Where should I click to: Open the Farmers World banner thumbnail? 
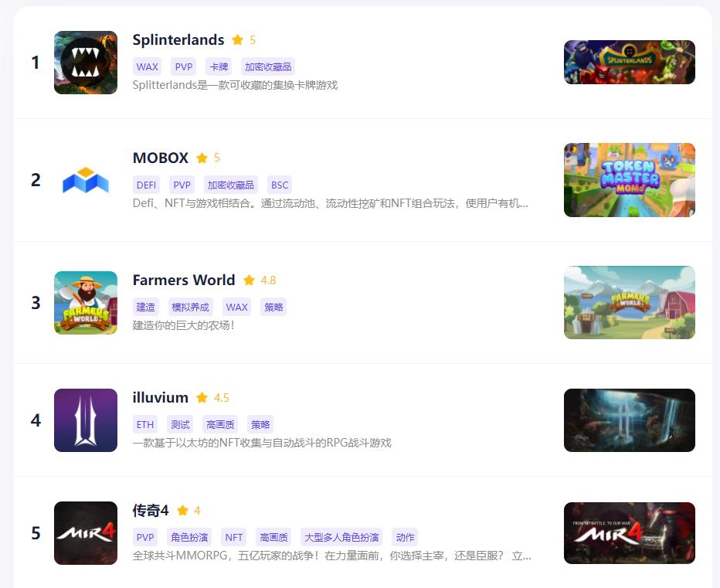pos(630,303)
